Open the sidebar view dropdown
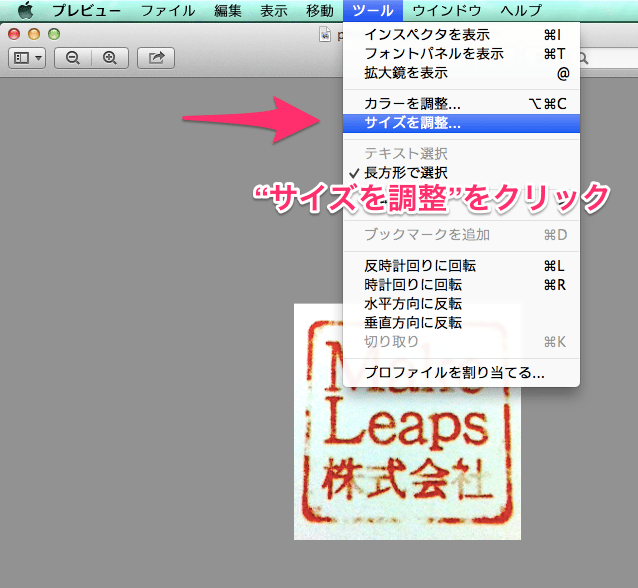638x588 pixels. [27, 58]
